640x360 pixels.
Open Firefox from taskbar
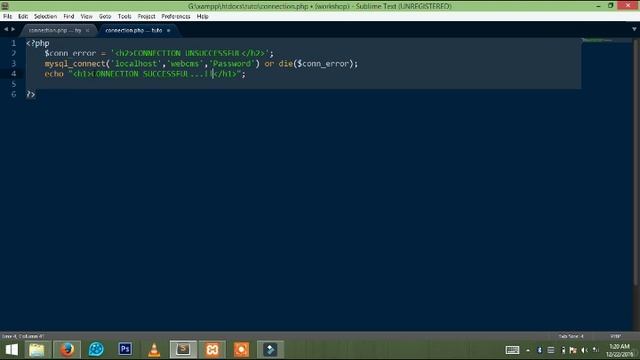[x=67, y=350]
